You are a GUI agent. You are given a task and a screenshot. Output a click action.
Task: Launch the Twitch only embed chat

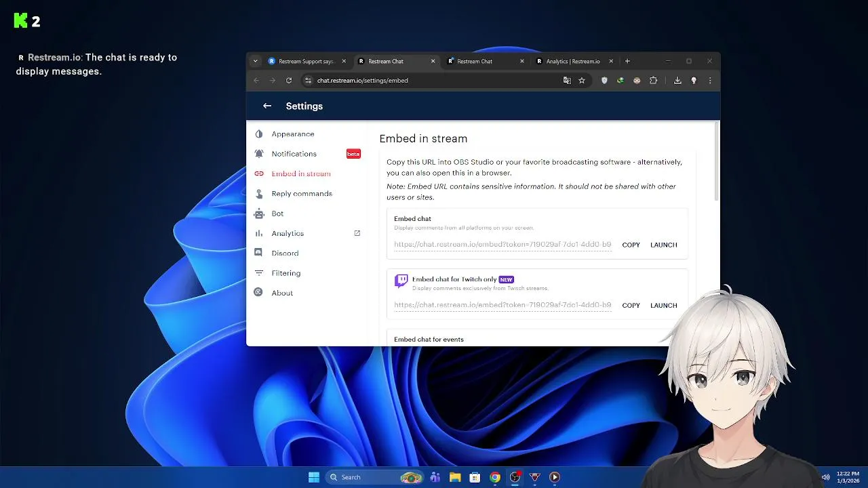point(663,305)
